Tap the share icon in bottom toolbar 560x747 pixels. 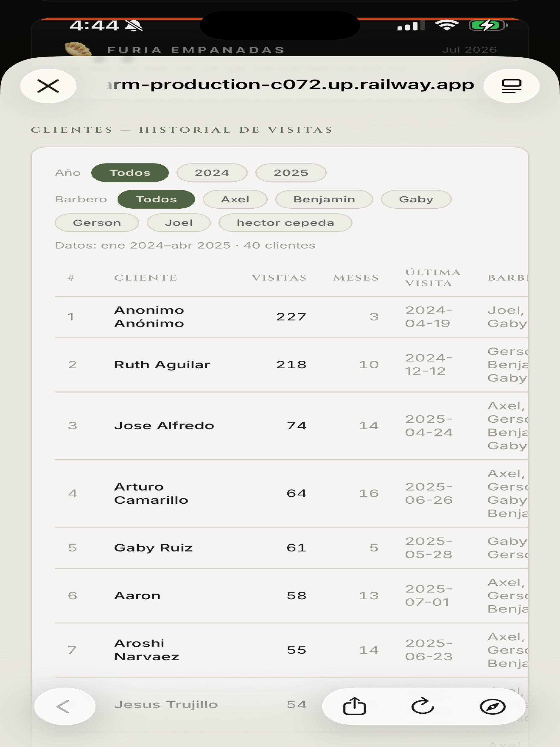pyautogui.click(x=354, y=706)
